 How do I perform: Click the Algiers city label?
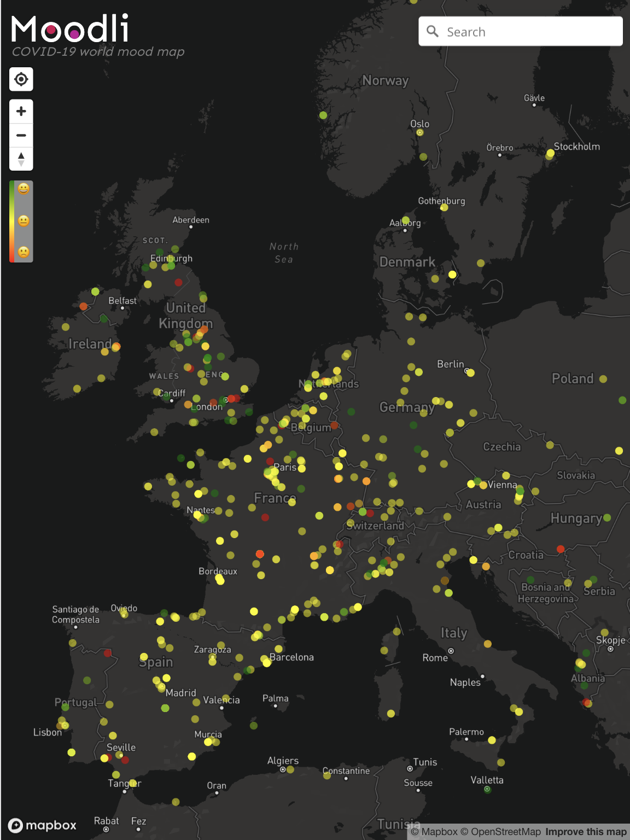(x=283, y=761)
